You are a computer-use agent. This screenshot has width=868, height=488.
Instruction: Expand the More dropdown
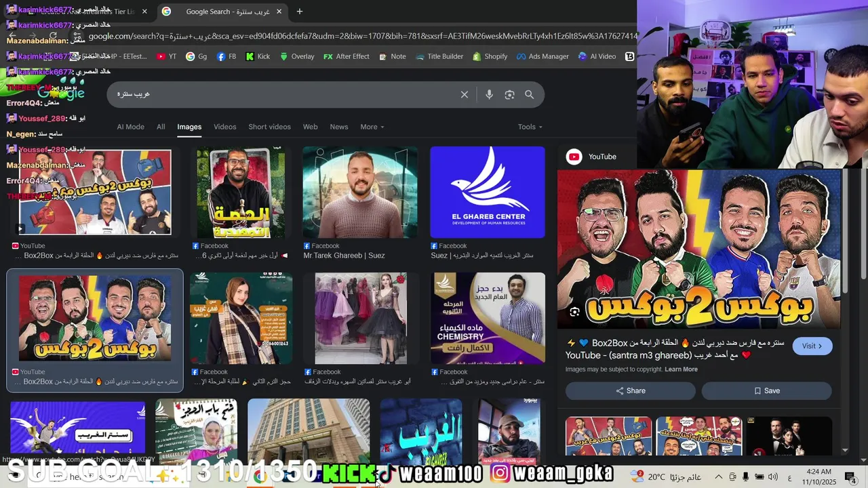coord(372,127)
